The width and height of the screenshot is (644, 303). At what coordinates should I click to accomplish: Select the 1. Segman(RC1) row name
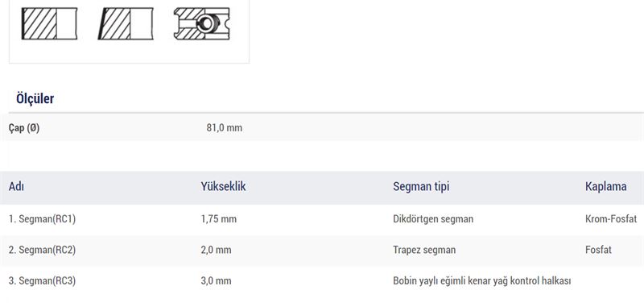coord(43,219)
